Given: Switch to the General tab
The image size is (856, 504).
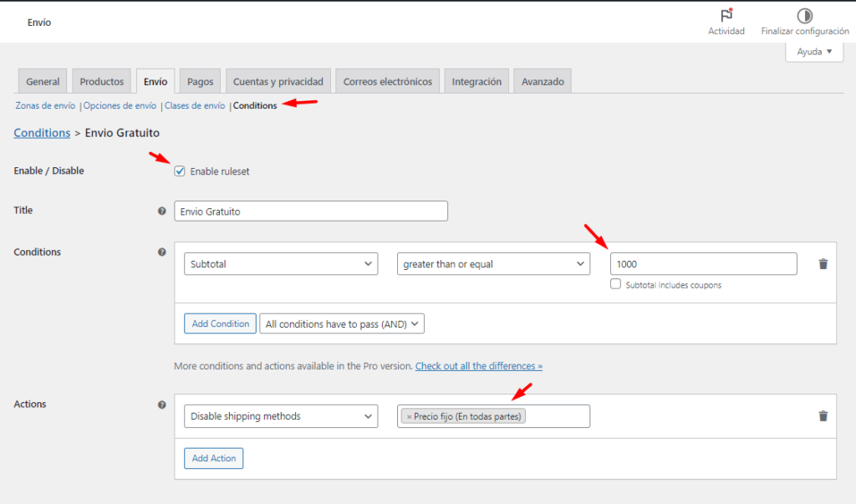Looking at the screenshot, I should (x=43, y=81).
